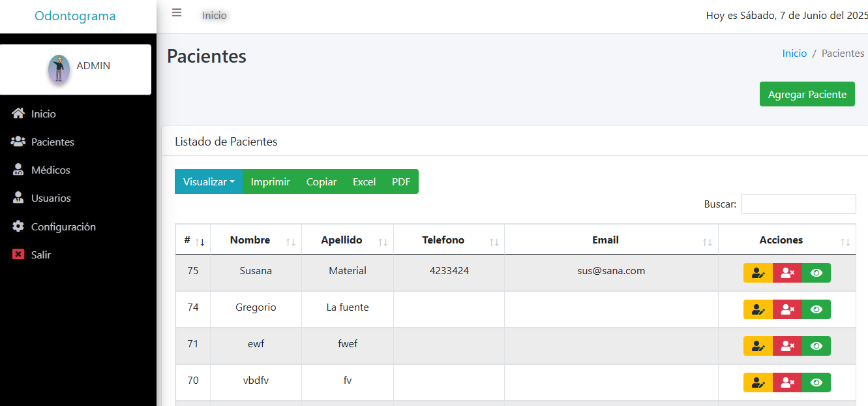This screenshot has width=868, height=406.
Task: Click the yellow edit icon for patient ewf
Action: coord(758,346)
